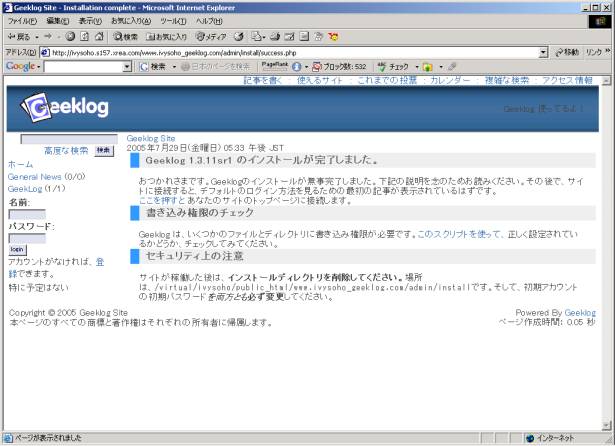Click the アクセス情報 link
The height and width of the screenshot is (446, 615).
pyautogui.click(x=567, y=80)
